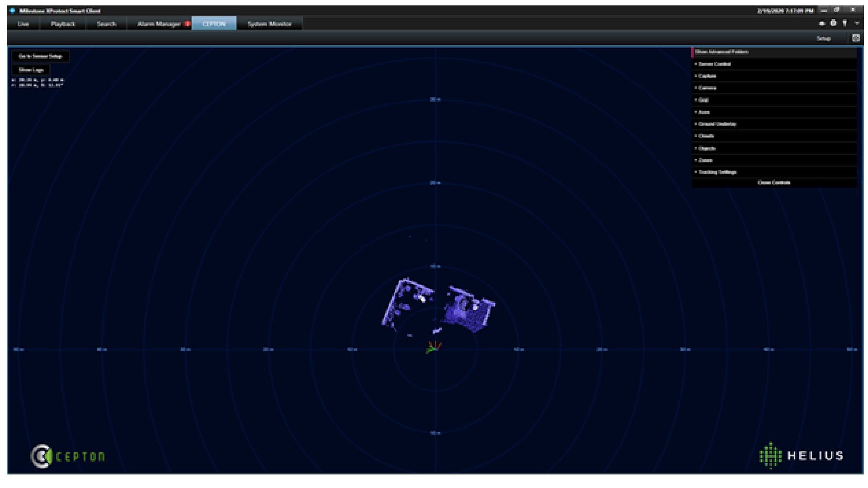This screenshot has width=868, height=488.
Task: Click the Cepton logo
Action: 68,456
